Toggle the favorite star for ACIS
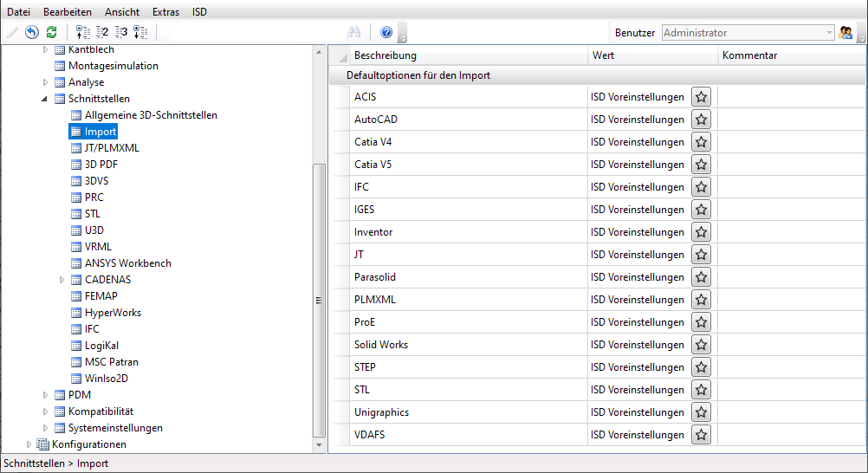The height and width of the screenshot is (473, 868). tap(702, 97)
